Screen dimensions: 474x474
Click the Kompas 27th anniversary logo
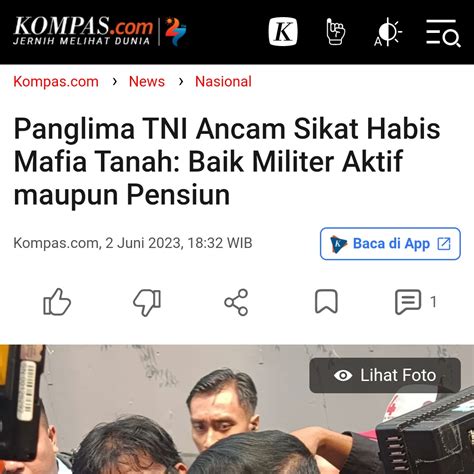pos(176,31)
